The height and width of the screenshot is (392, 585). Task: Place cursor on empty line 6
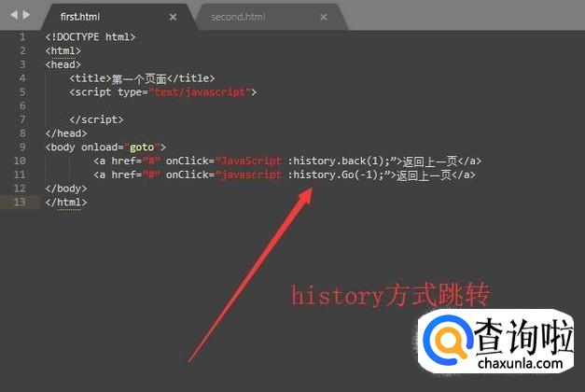point(149,105)
